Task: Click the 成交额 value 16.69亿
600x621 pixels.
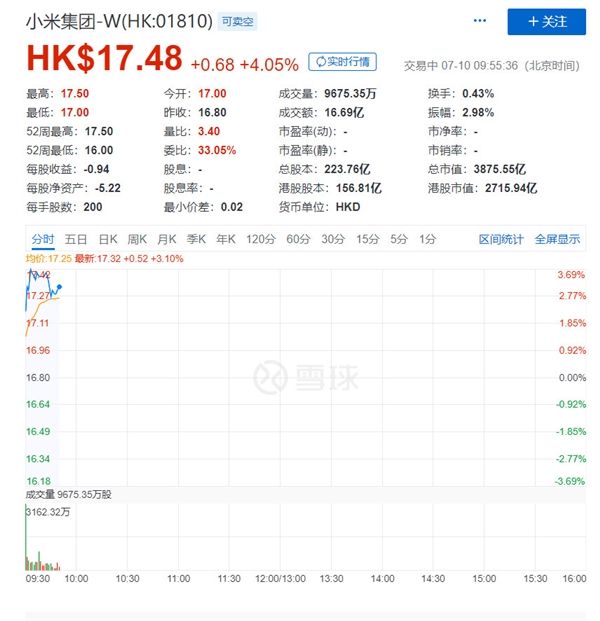Action: (x=344, y=112)
